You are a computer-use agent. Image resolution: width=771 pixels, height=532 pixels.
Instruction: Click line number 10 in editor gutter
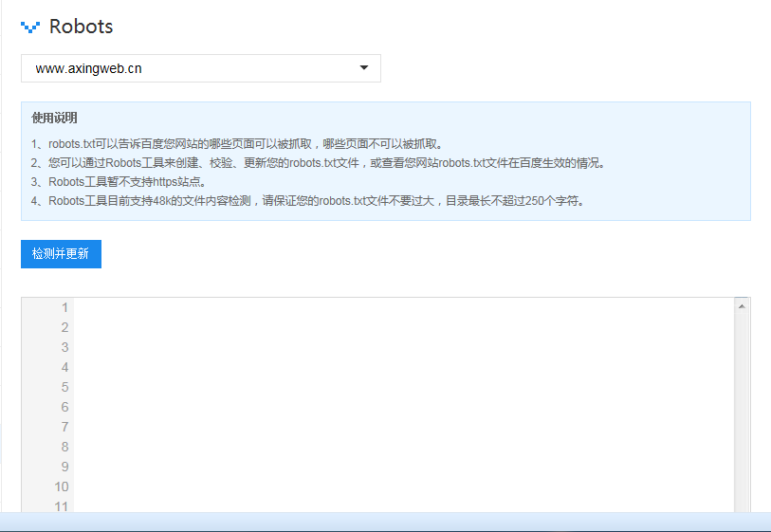62,486
